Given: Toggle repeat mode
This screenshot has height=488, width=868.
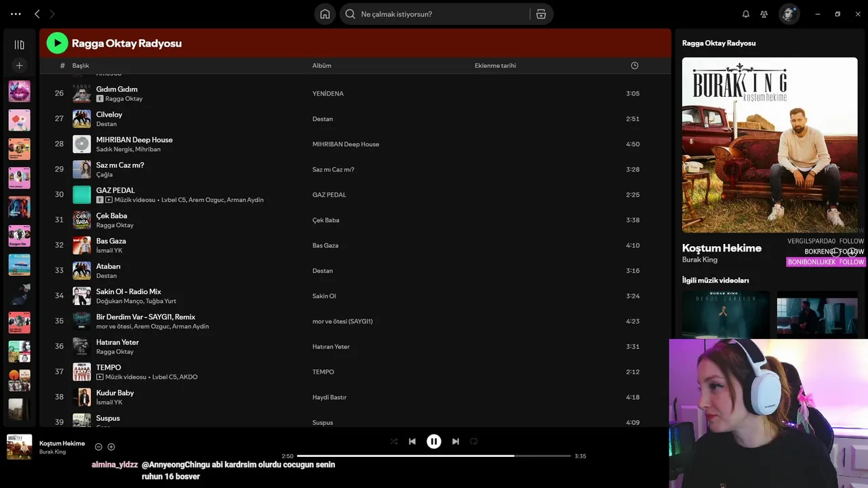Looking at the screenshot, I should point(474,441).
